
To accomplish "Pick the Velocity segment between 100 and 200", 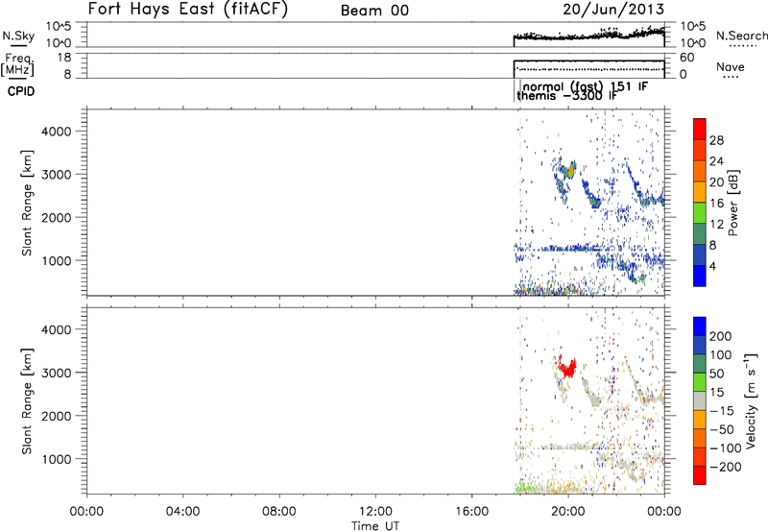I will pyautogui.click(x=700, y=345).
